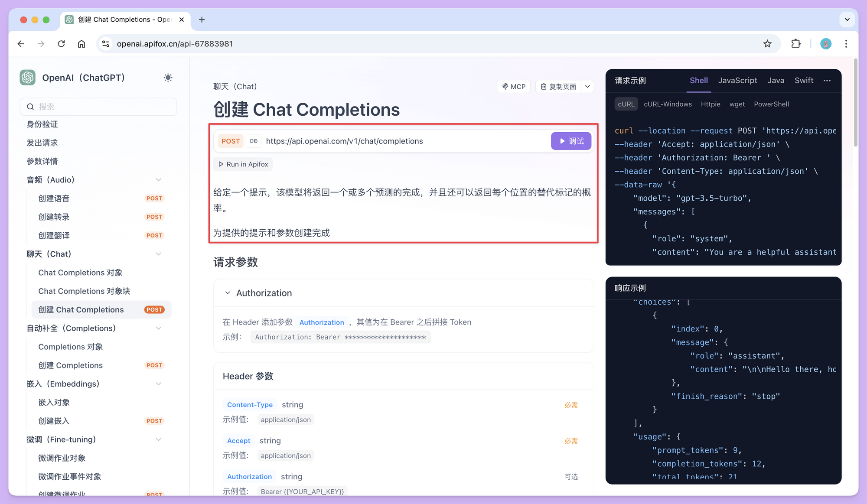
Task: Select wget sub-tab
Action: [x=737, y=104]
